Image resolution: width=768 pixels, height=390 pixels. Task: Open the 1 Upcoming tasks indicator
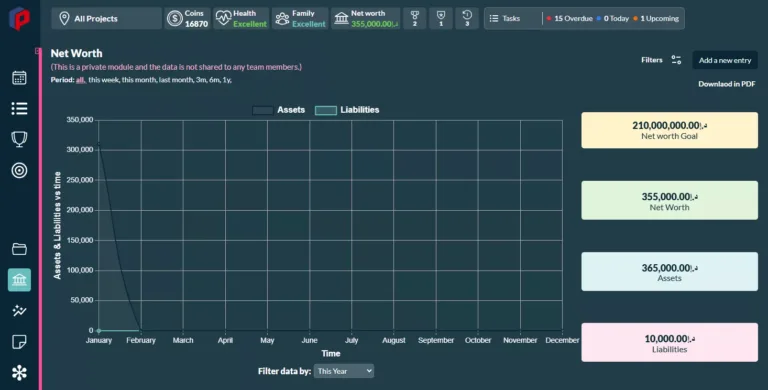[656, 19]
